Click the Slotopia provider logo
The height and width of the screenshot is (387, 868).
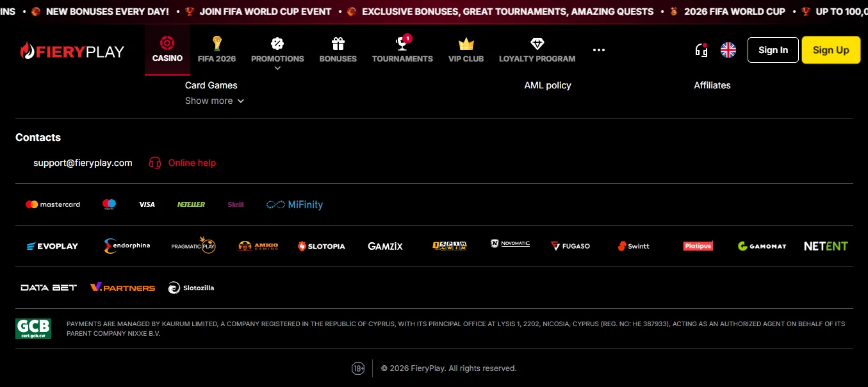[x=322, y=246]
